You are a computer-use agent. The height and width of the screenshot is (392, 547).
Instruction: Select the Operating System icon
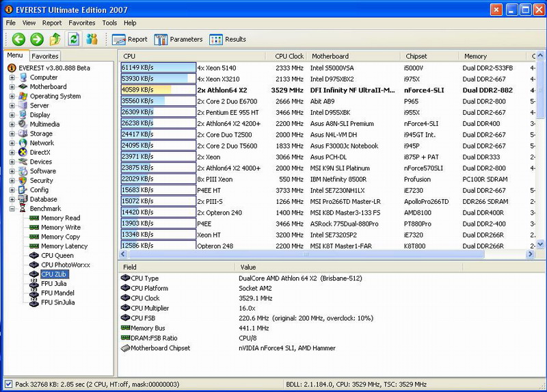23,96
